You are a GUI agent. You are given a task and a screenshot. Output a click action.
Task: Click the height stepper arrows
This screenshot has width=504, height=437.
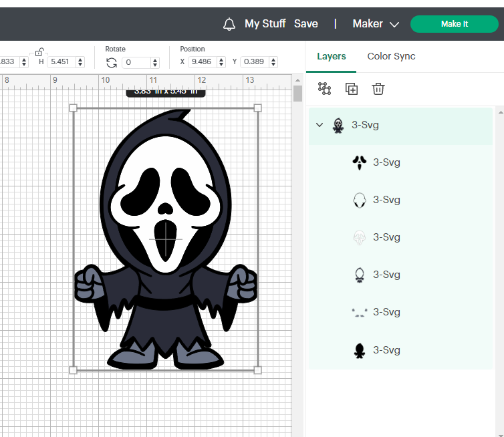80,61
